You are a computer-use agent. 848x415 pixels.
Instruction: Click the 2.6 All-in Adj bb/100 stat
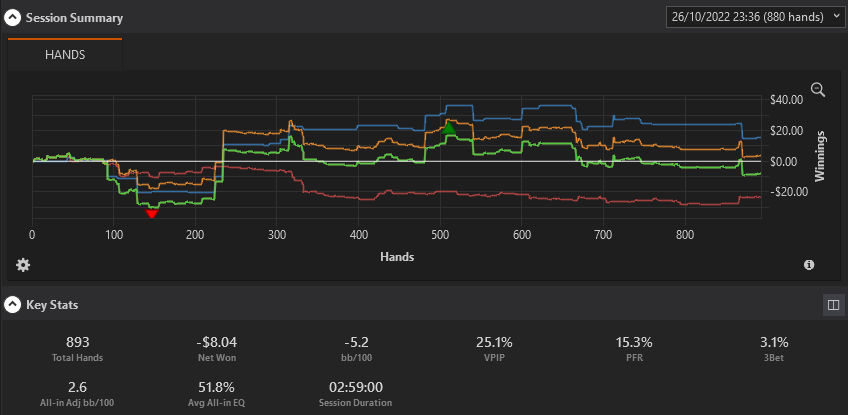coord(78,394)
